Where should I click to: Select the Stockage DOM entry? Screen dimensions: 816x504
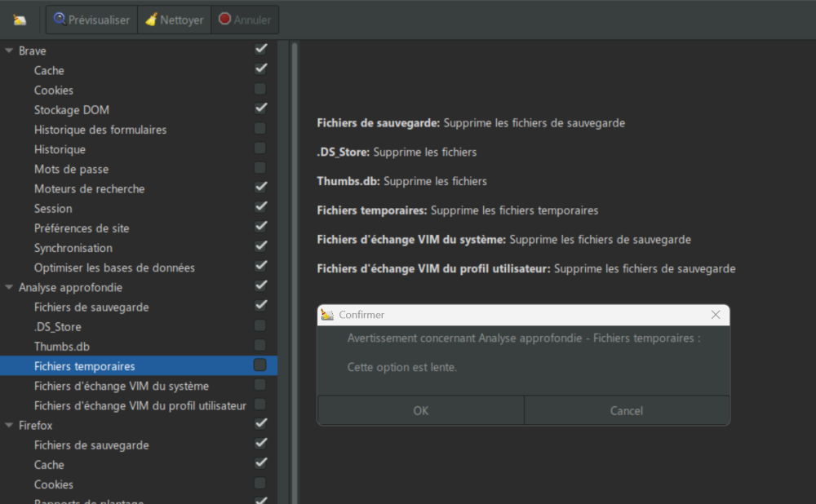click(72, 110)
